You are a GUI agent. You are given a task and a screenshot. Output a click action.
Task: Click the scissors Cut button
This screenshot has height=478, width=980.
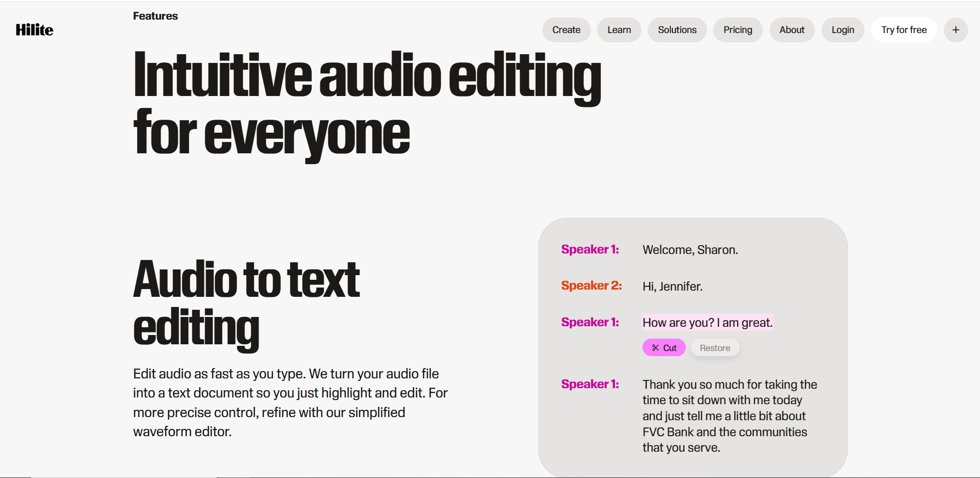point(664,348)
